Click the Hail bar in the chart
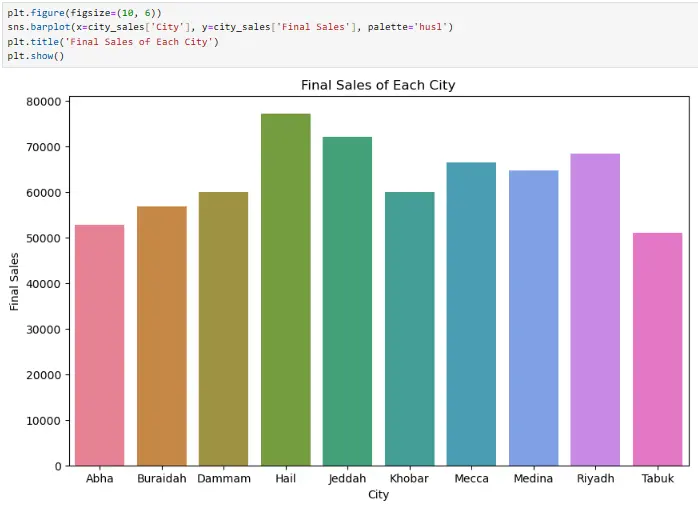698x507 pixels. tap(285, 290)
